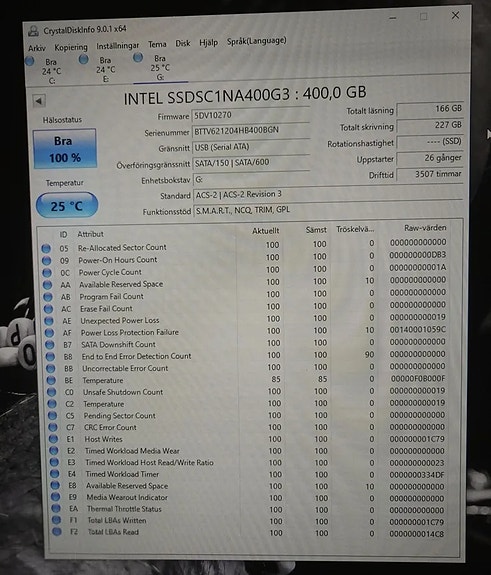This screenshot has width=491, height=575.
Task: Click status icon for Power Loss Protection Failure
Action: point(50,333)
